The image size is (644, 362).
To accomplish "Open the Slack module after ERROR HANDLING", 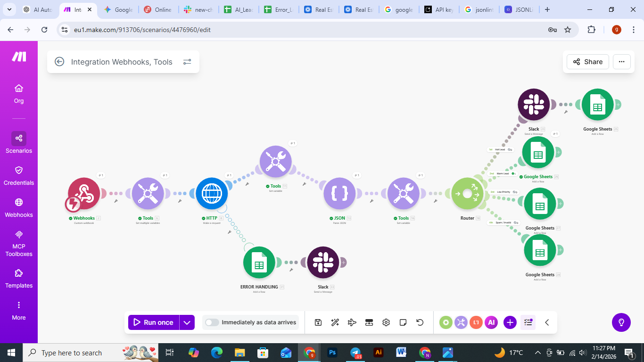I will coord(323,263).
